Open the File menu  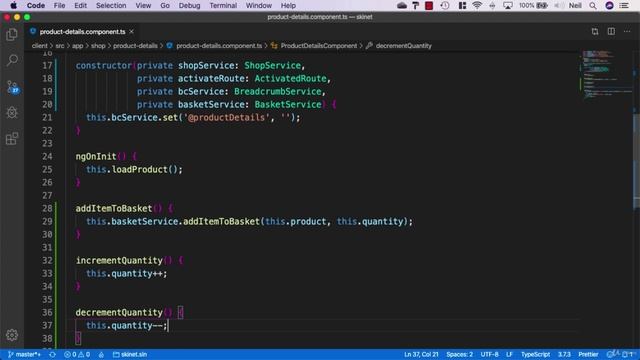[x=60, y=6]
